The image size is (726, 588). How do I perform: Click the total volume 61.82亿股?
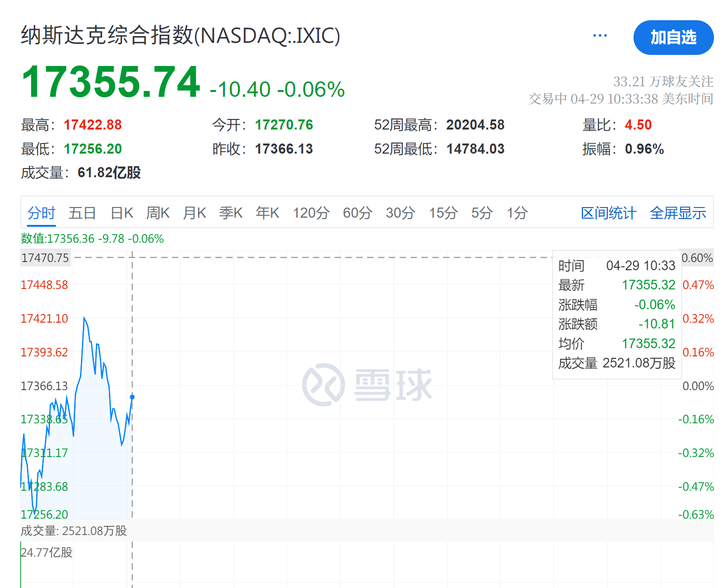[109, 172]
